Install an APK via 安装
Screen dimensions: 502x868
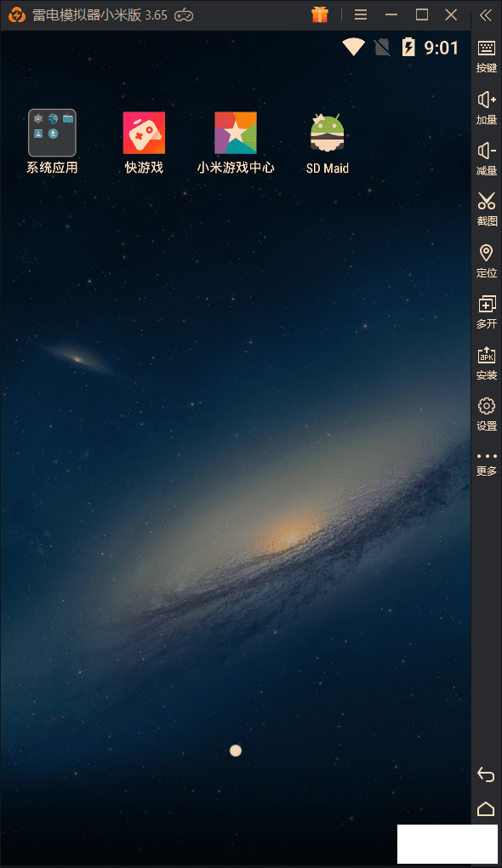pos(487,363)
